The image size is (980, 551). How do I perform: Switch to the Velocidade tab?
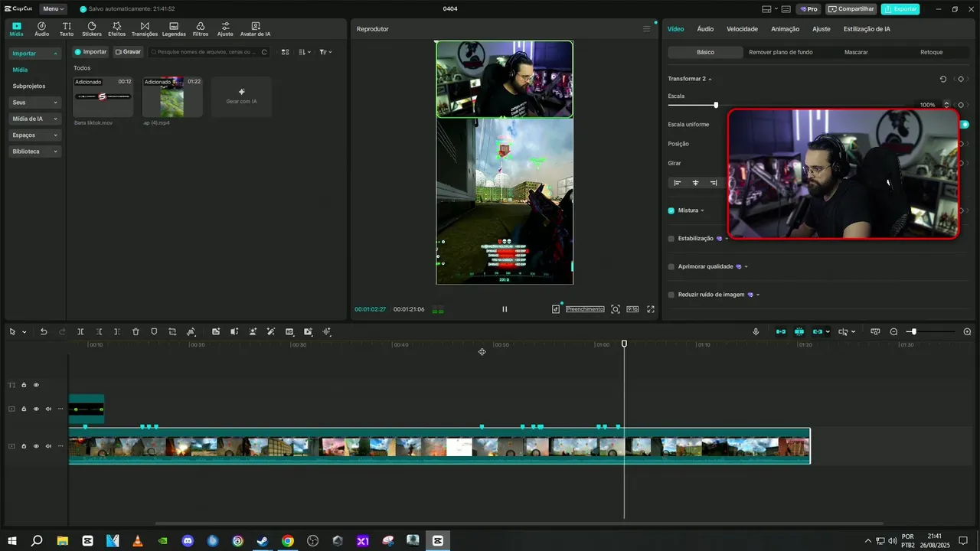[x=742, y=29]
